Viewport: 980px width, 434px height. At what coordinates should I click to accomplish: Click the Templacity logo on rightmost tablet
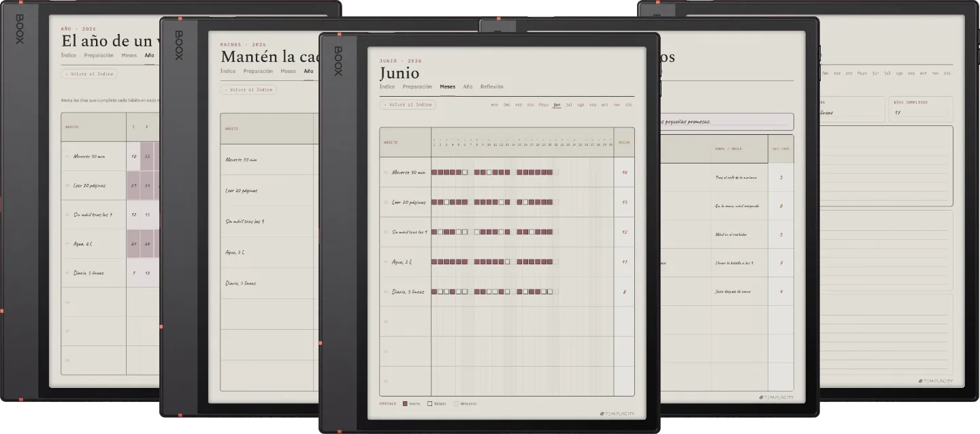pyautogui.click(x=936, y=381)
